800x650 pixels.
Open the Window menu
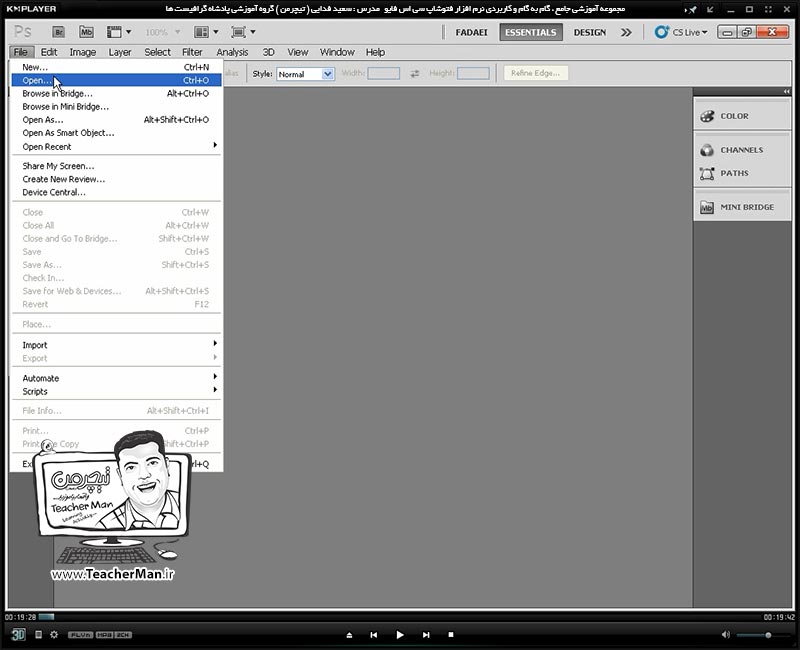coord(337,52)
